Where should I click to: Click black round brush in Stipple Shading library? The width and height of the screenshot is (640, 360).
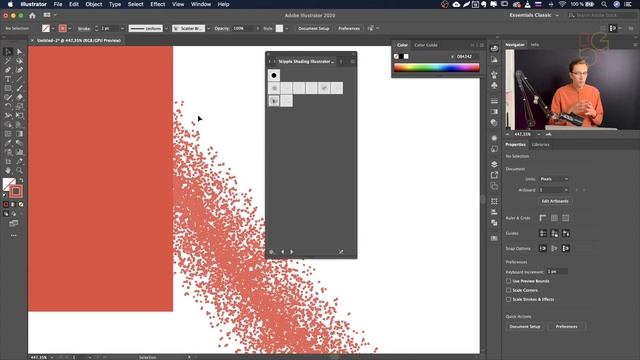pyautogui.click(x=274, y=76)
